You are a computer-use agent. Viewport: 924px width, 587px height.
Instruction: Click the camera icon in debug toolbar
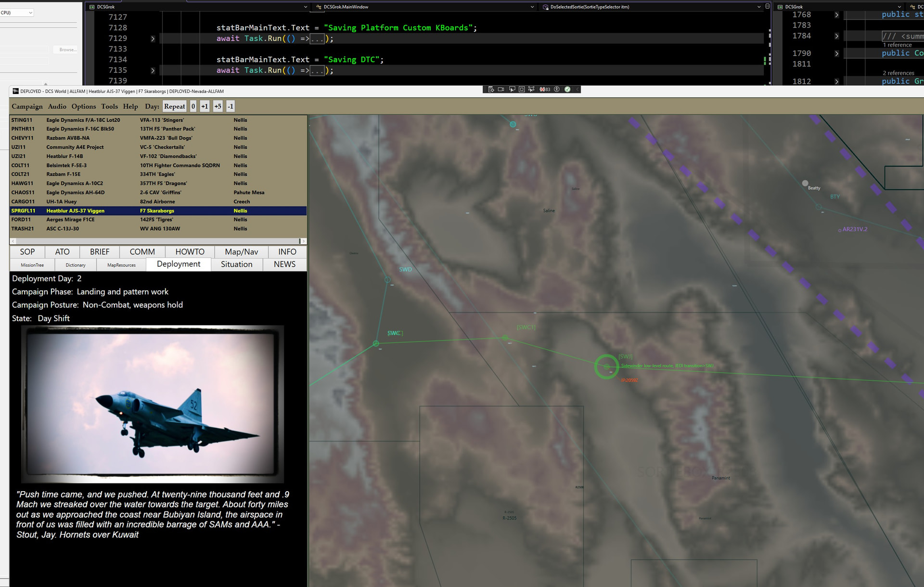coord(501,90)
